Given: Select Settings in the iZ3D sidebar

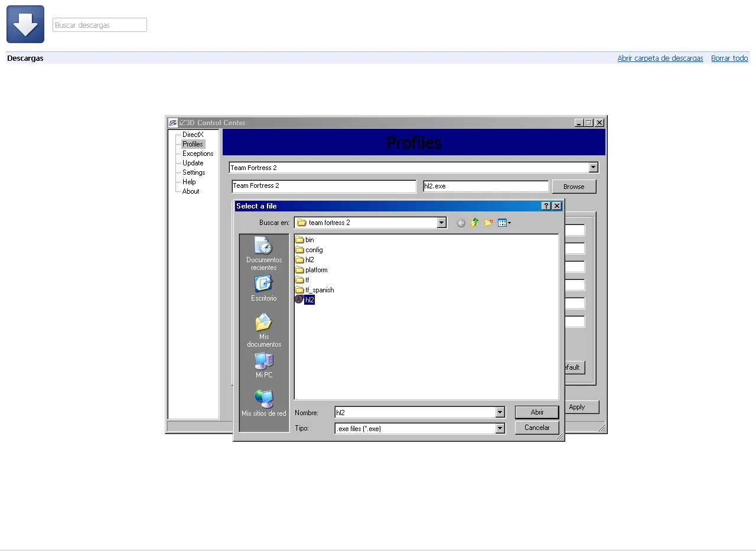Looking at the screenshot, I should pos(194,172).
